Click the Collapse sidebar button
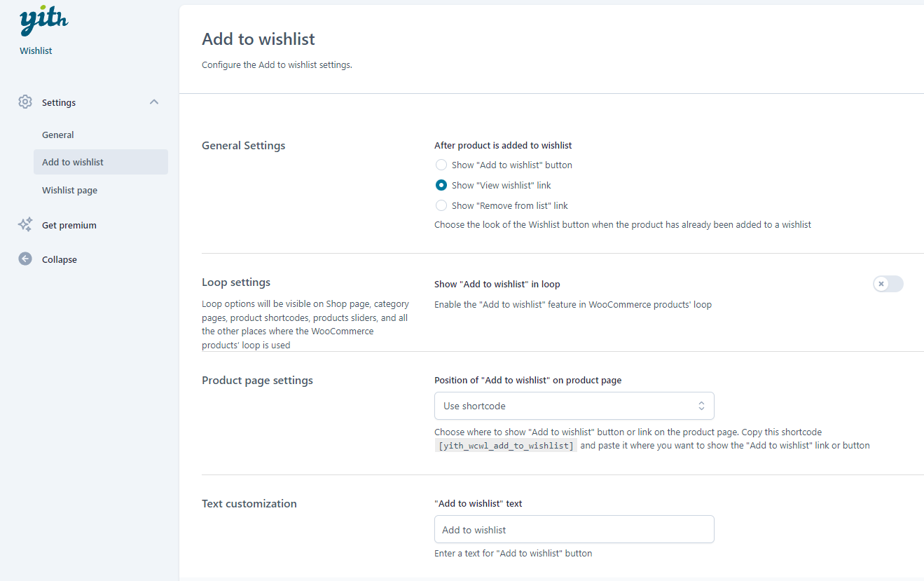The width and height of the screenshot is (924, 581). pyautogui.click(x=60, y=260)
